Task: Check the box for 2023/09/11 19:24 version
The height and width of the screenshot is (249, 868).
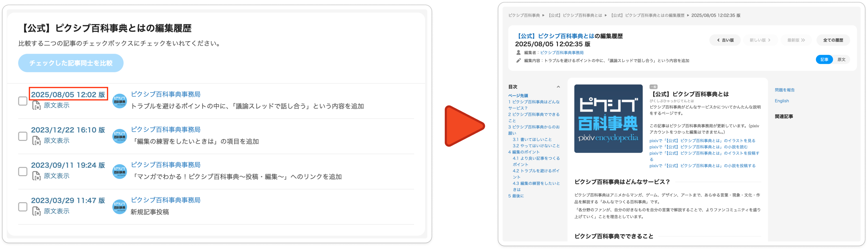Action: (23, 171)
